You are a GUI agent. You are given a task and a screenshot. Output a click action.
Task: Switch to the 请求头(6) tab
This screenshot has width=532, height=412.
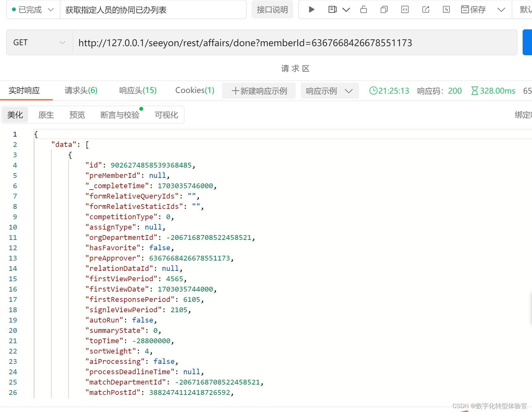(81, 90)
